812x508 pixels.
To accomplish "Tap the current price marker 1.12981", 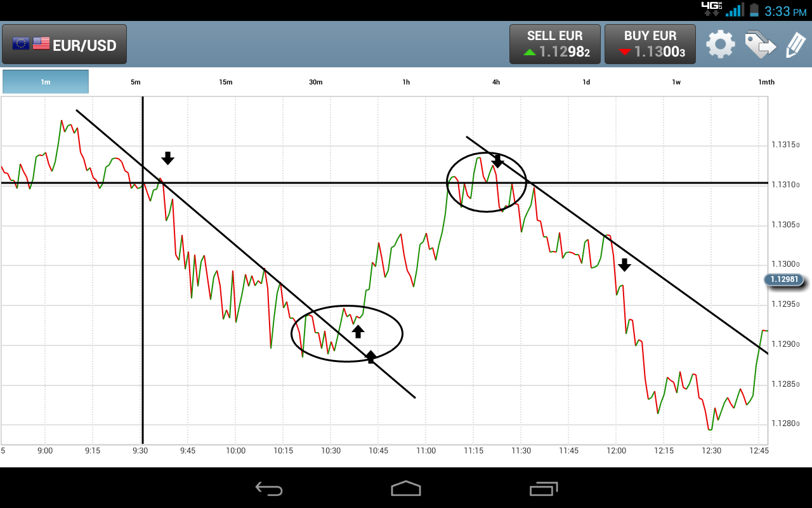I will 784,279.
